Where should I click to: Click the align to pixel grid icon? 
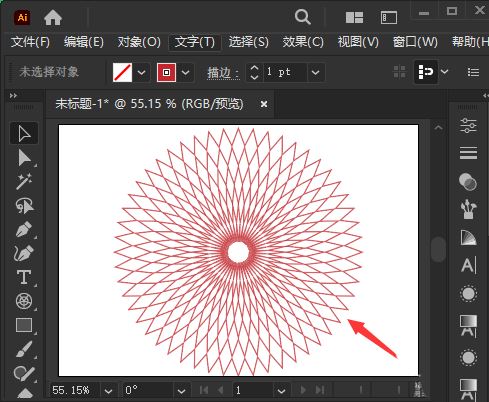399,72
